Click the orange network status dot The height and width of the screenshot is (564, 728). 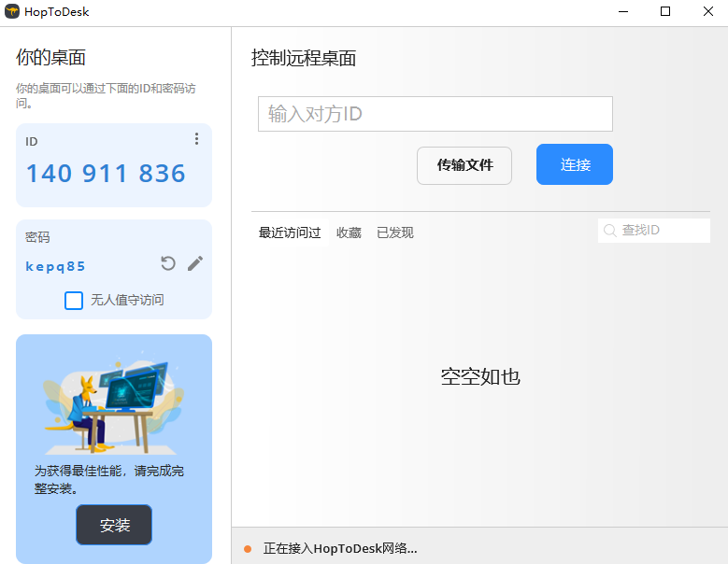coord(248,549)
